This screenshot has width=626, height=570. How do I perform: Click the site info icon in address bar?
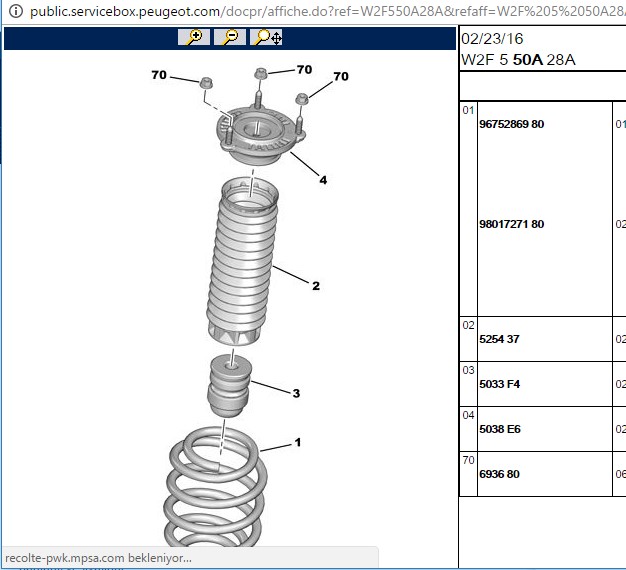[16, 11]
